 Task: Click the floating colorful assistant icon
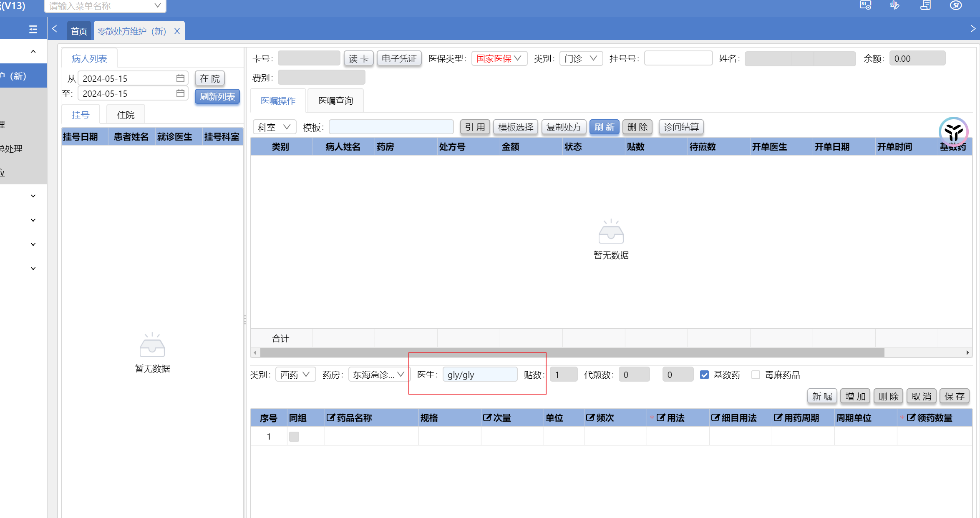pyautogui.click(x=953, y=132)
